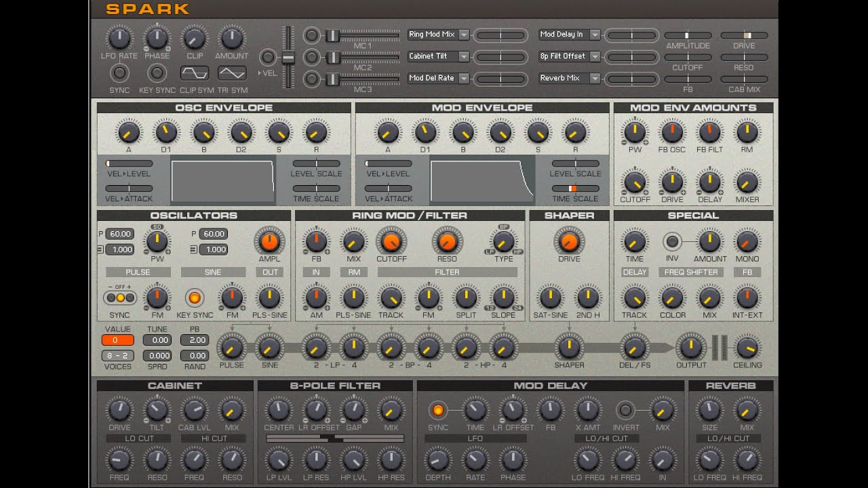
Task: Click the orange CUTOFF knob in Ring Mod/Filter
Action: (x=391, y=241)
